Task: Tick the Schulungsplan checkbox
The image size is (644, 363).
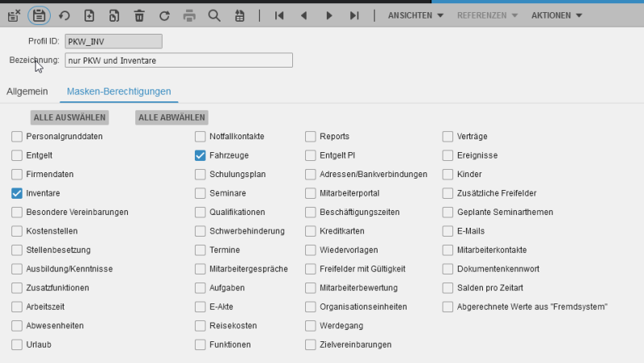Action: tap(200, 174)
